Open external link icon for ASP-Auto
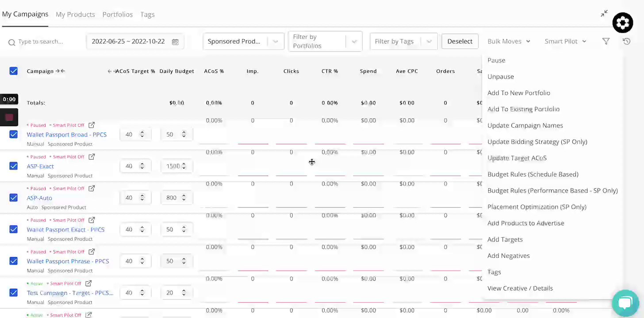Image resolution: width=644 pixels, height=318 pixels. [92, 188]
